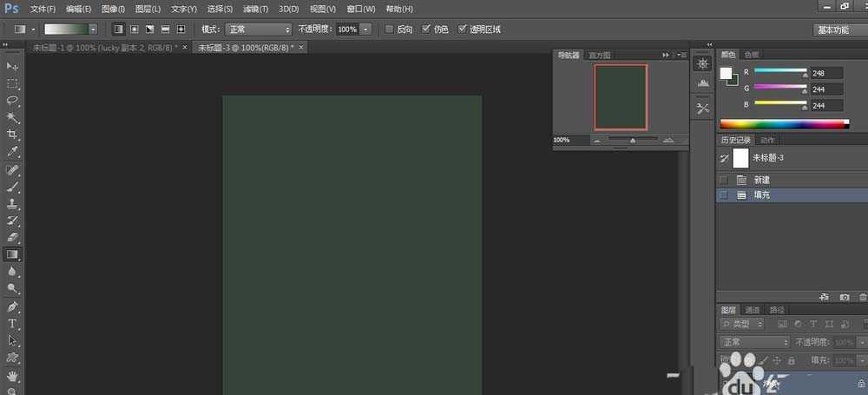
Task: Select the Move tool
Action: pyautogui.click(x=12, y=67)
